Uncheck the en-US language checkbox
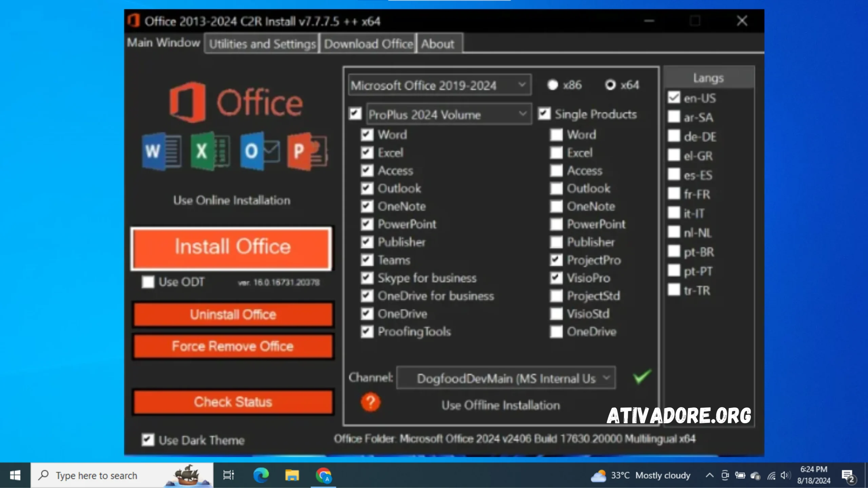This screenshot has width=868, height=488. pos(674,97)
